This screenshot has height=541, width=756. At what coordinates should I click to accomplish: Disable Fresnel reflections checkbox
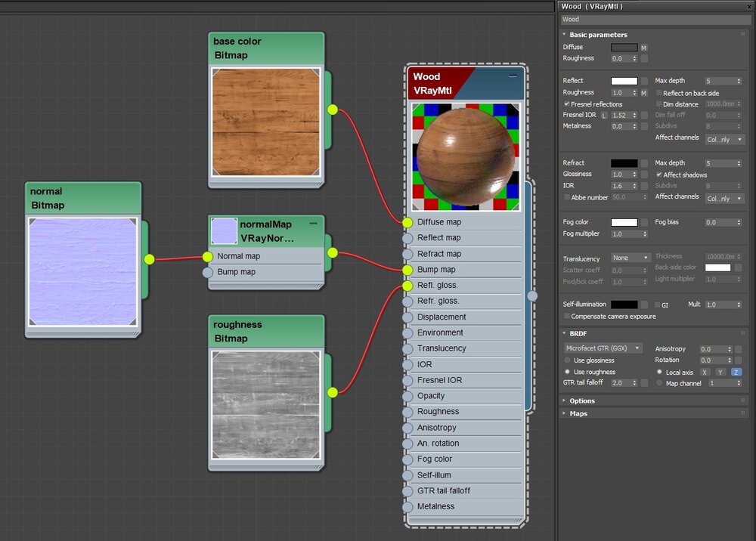coord(567,104)
